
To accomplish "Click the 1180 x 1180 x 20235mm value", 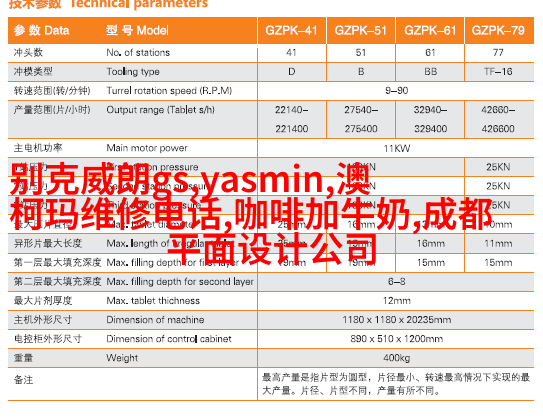I will coord(397,320).
